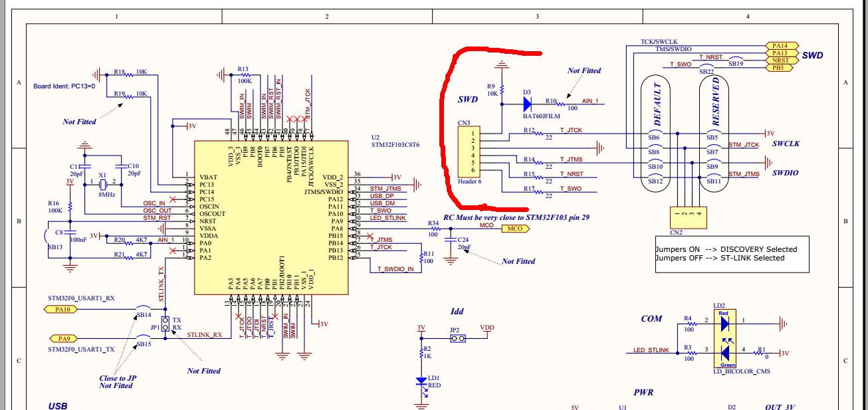Select the PA13 port tag
Image resolution: width=868 pixels, height=410 pixels.
780,52
